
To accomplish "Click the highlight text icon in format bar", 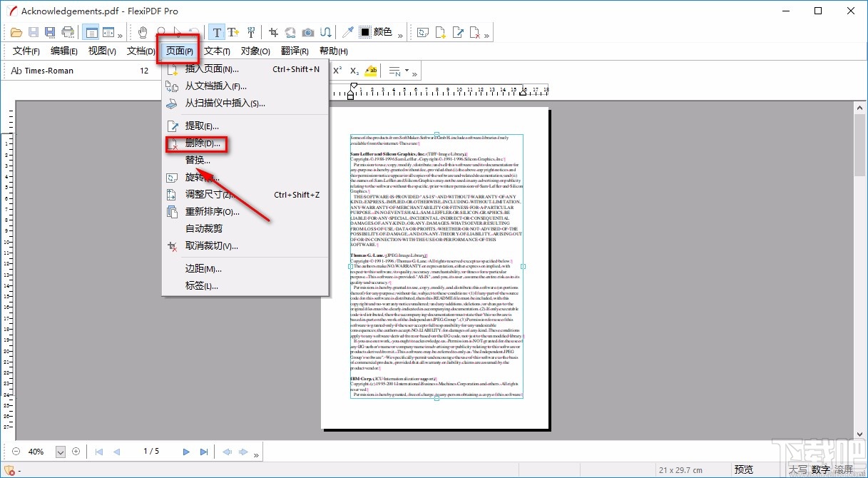I will [x=371, y=70].
